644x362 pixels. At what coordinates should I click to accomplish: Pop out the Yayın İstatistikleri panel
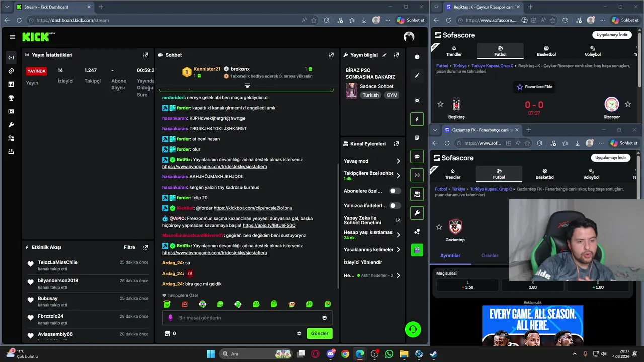tap(146, 55)
